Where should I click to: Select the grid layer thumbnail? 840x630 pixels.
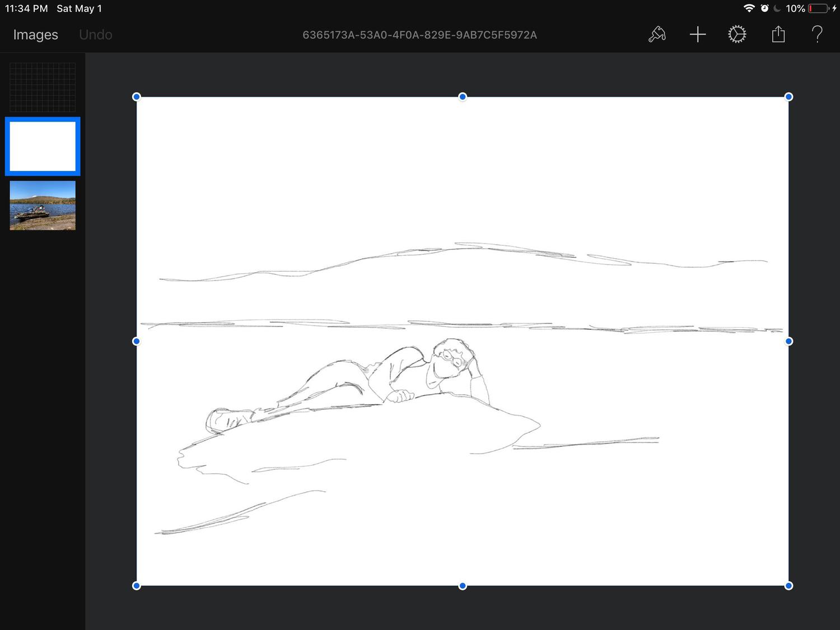click(x=43, y=87)
